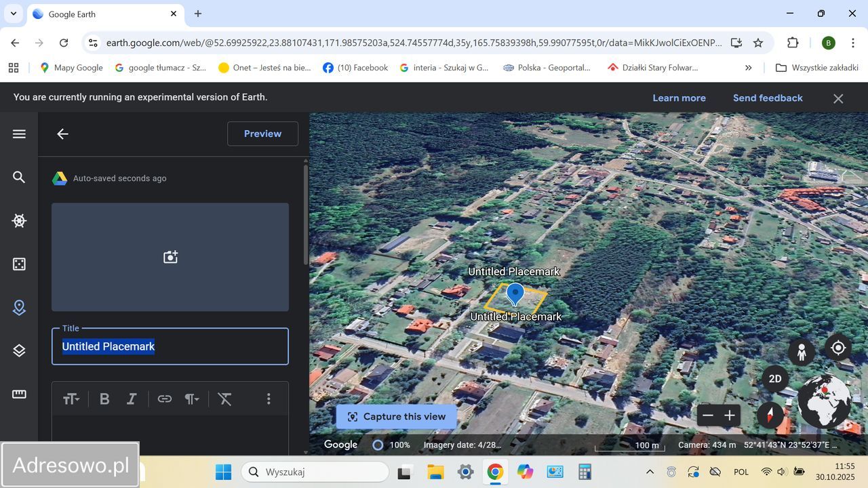Open the Chrome profile avatar

(x=828, y=43)
